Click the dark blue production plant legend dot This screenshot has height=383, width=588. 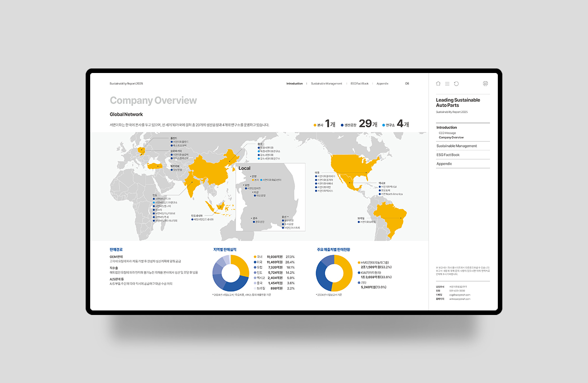342,125
